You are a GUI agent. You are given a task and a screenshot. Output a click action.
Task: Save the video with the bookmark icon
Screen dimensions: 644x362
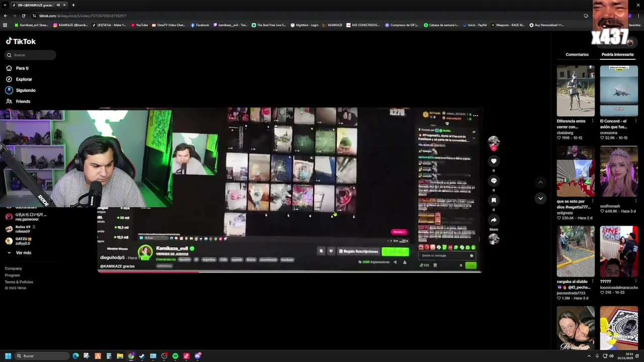pos(494,200)
